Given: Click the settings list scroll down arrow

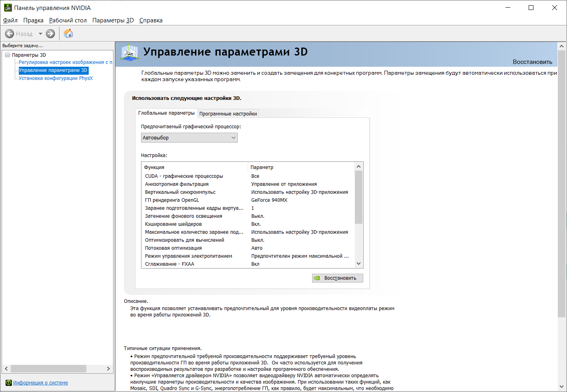Looking at the screenshot, I should tap(358, 263).
